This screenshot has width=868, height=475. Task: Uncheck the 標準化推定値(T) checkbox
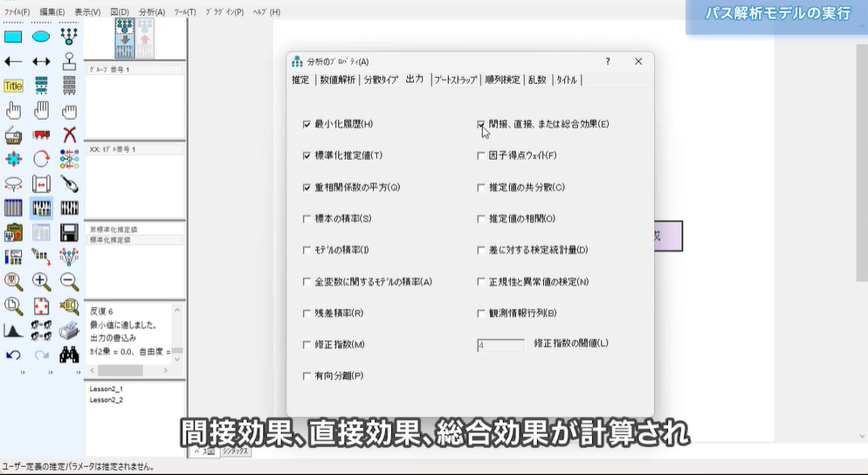pyautogui.click(x=307, y=156)
